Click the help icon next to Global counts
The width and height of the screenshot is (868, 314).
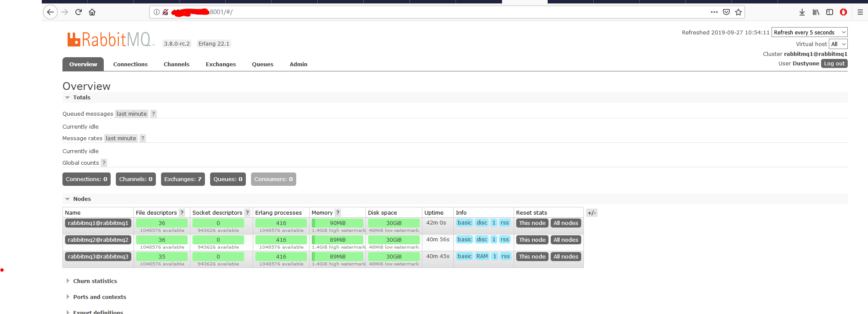coord(104,163)
